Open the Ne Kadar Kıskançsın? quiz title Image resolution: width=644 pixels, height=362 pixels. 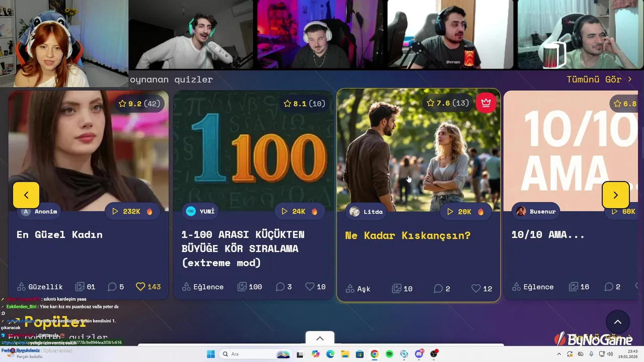(408, 235)
